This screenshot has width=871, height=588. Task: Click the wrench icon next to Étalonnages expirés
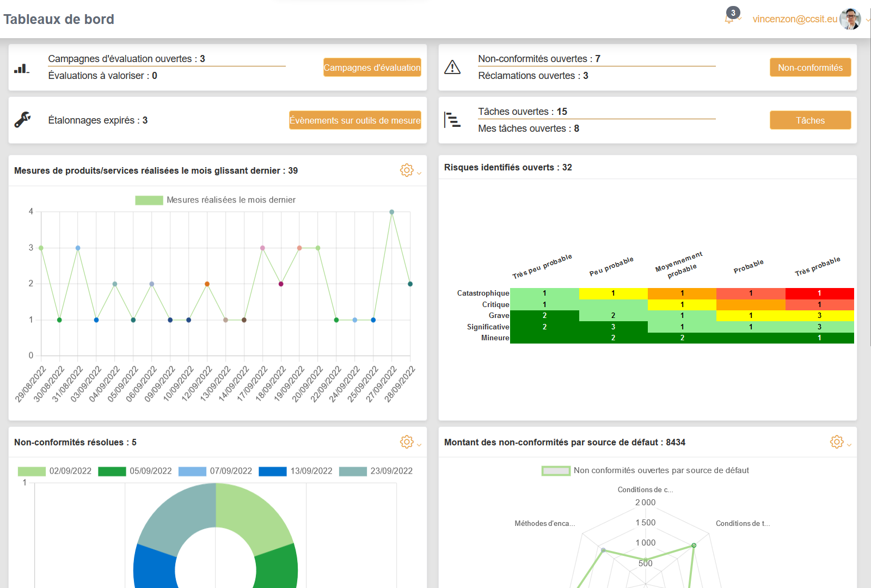point(22,120)
